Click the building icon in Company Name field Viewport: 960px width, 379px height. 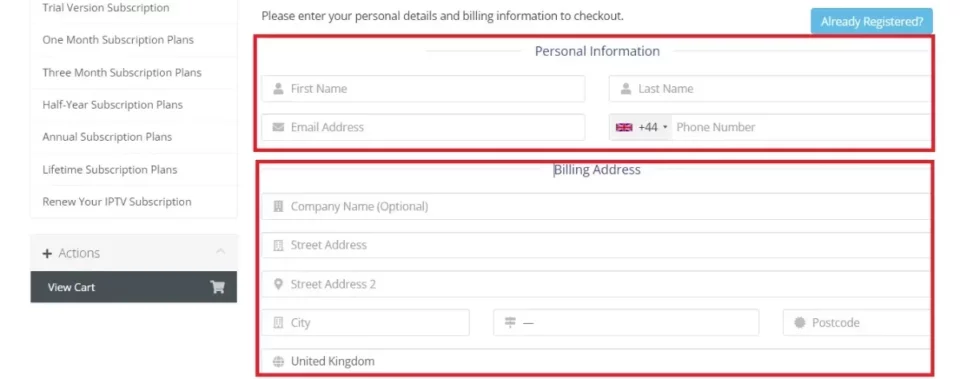[x=278, y=206]
